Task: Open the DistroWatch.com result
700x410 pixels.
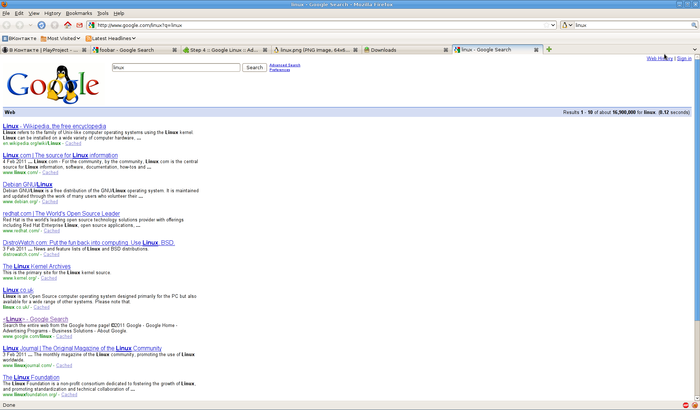Action: 89,243
